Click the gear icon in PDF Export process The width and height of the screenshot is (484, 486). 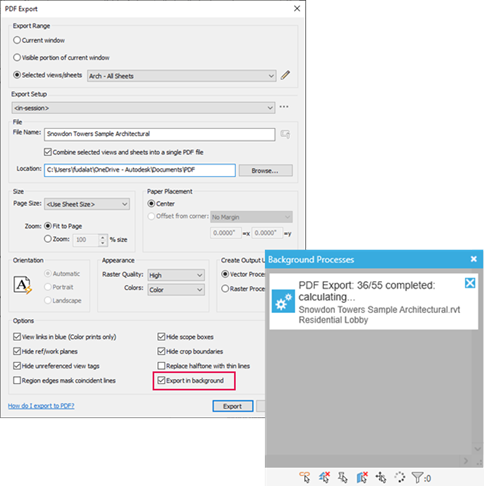click(x=283, y=301)
